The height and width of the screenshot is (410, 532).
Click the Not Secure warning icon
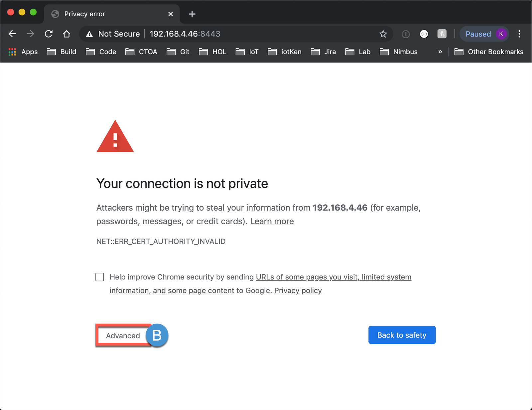[89, 34]
